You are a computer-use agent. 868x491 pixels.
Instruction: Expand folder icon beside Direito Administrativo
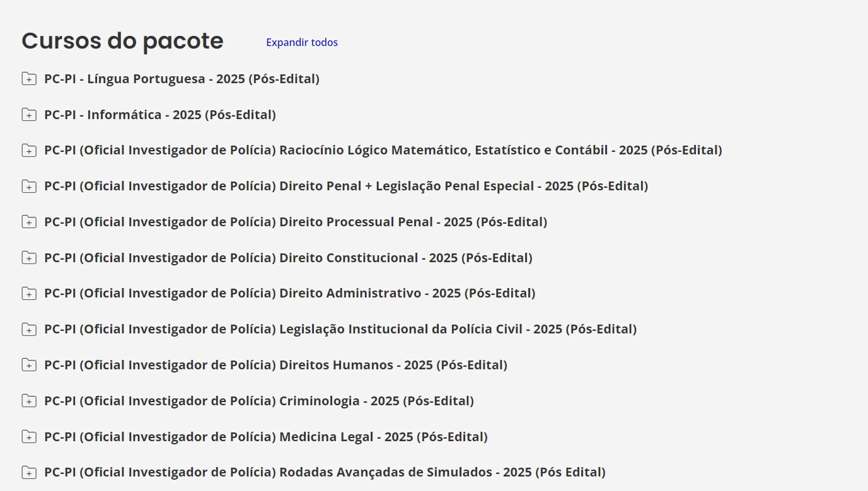tap(29, 293)
